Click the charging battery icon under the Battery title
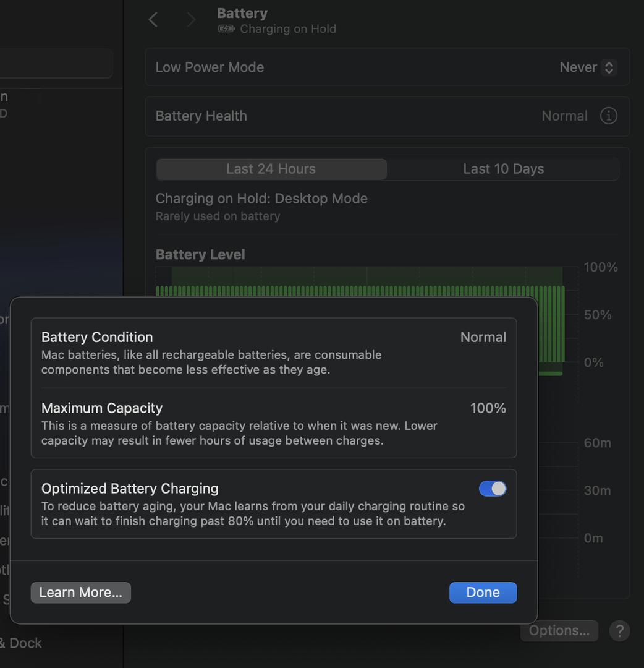This screenshot has width=644, height=668. 226,29
